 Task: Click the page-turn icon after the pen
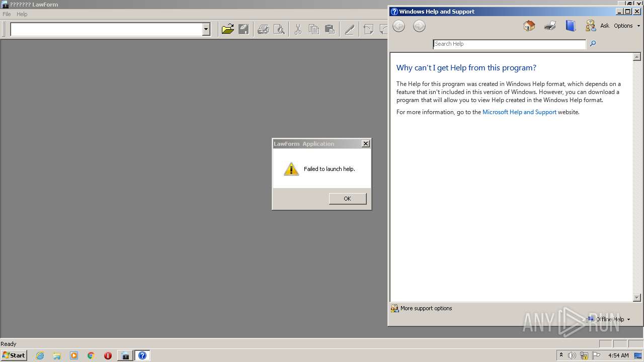368,29
